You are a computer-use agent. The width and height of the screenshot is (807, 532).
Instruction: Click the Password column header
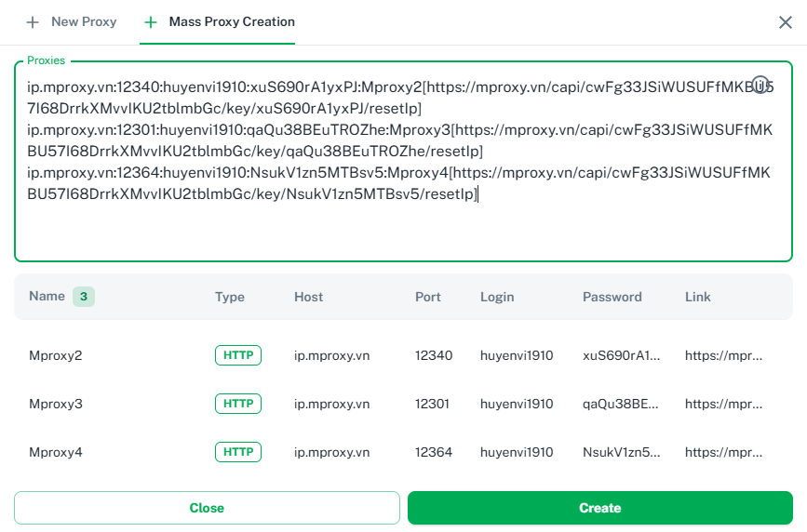612,298
